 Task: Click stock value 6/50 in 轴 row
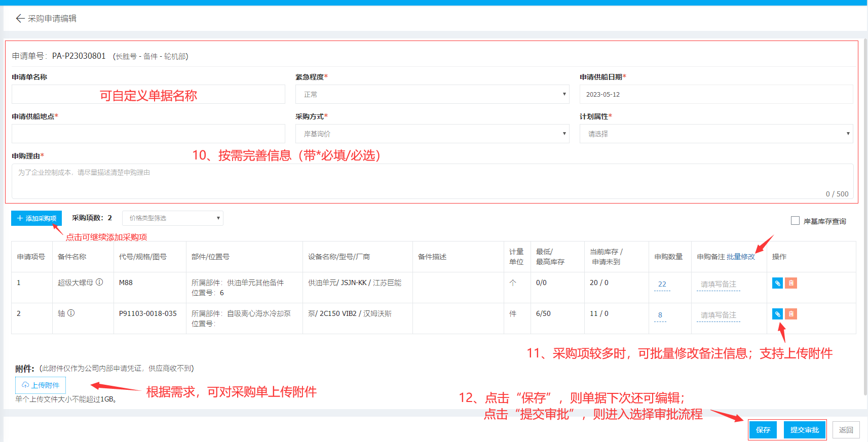543,313
